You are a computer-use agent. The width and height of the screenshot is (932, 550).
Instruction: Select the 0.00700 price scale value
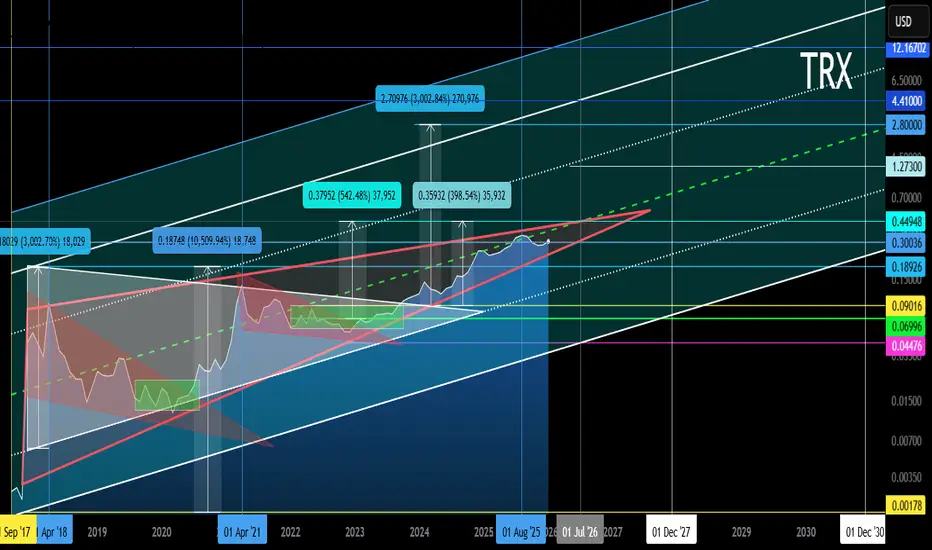coord(906,441)
